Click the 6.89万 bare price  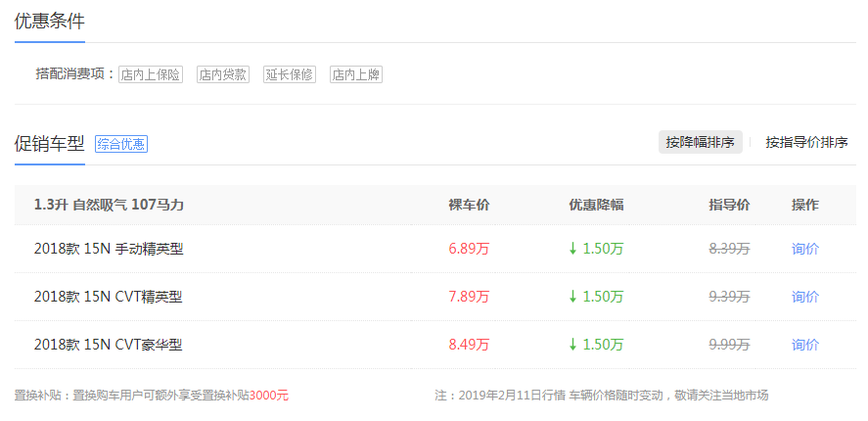(x=469, y=249)
